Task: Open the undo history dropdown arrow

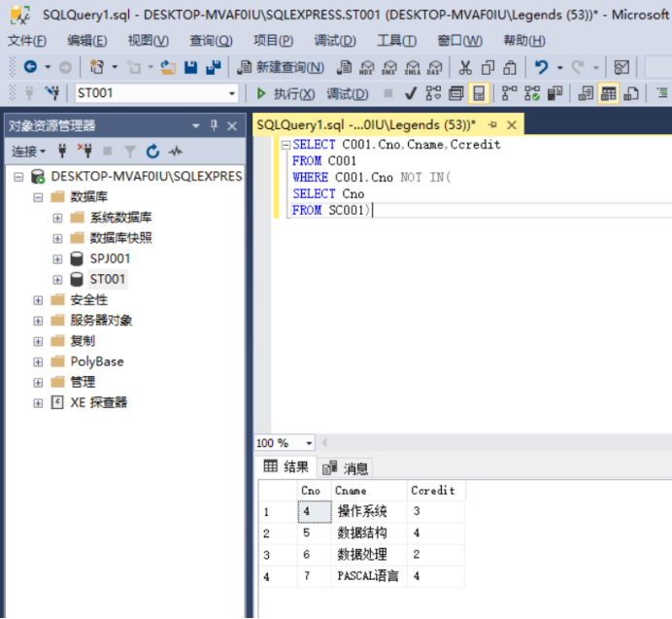Action: [x=559, y=67]
